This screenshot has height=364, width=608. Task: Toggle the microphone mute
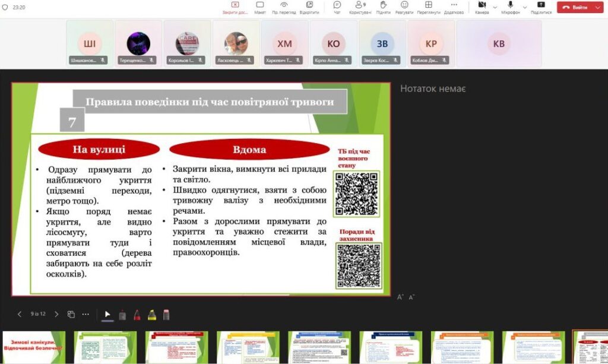pyautogui.click(x=510, y=7)
